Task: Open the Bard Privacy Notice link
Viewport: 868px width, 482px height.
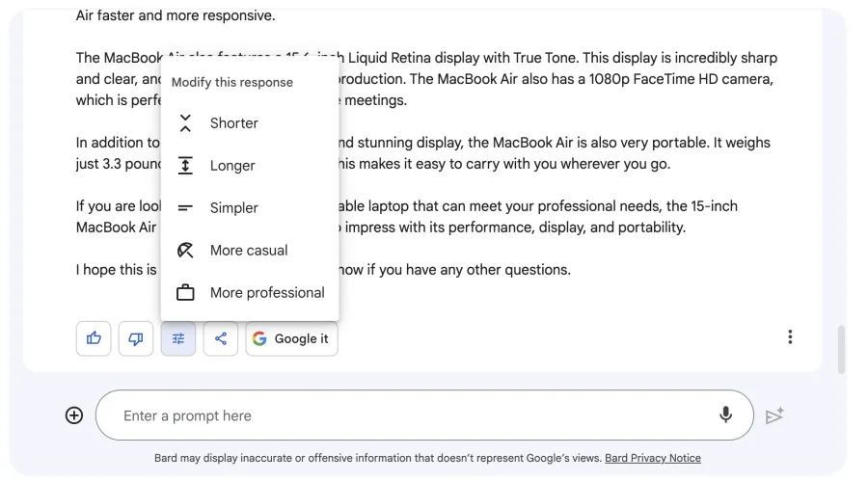Action: 653,458
